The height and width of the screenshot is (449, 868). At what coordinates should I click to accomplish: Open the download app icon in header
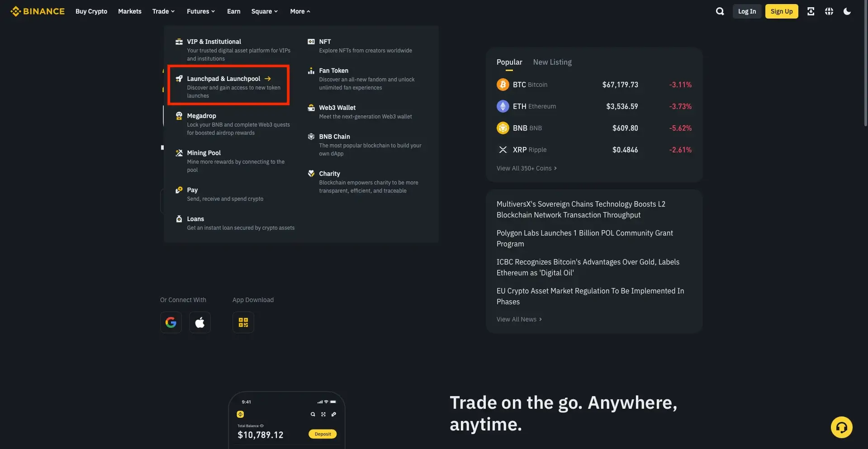811,11
